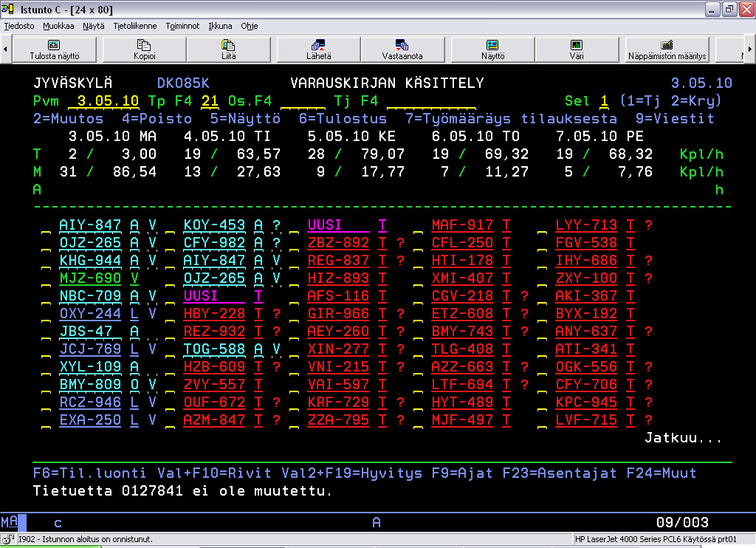Image resolution: width=756 pixels, height=548 pixels.
Task: Click the status bar connection icon
Action: [x=7, y=539]
